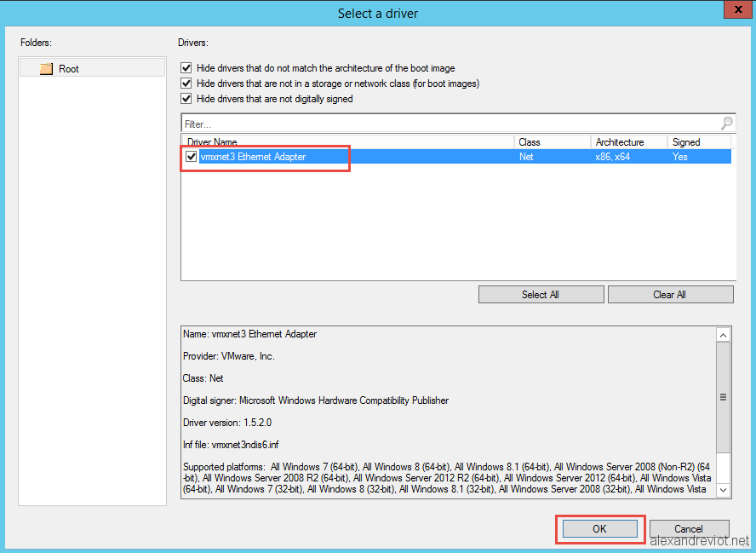Select the vmxnet3 Ethernet Adapter row name
Image resolution: width=756 pixels, height=553 pixels.
[x=253, y=157]
